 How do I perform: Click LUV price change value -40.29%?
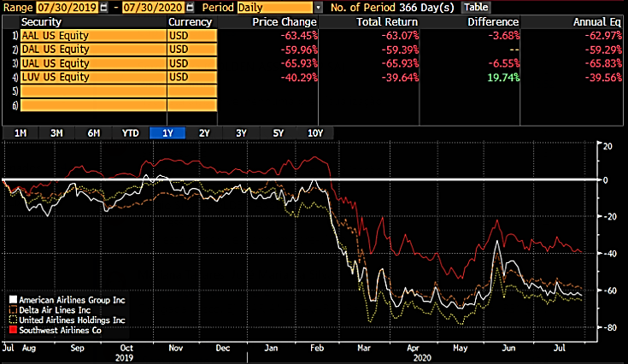click(x=299, y=77)
